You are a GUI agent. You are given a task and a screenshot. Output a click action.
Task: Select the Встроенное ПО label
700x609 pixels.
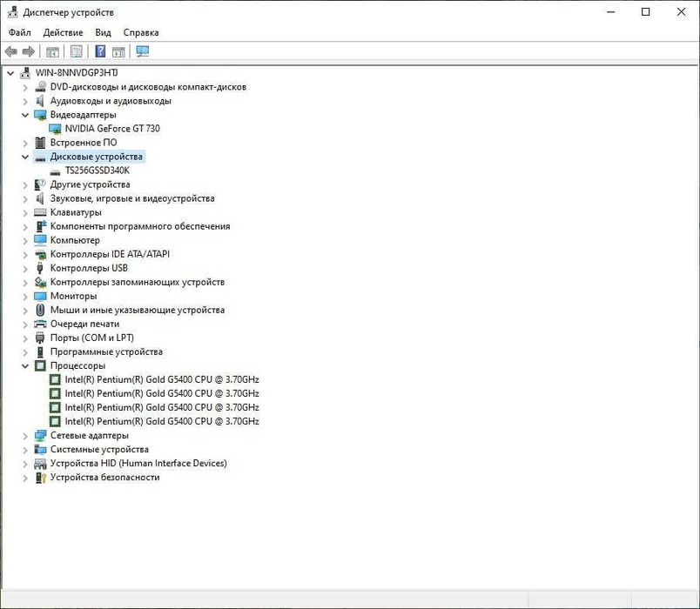click(84, 143)
